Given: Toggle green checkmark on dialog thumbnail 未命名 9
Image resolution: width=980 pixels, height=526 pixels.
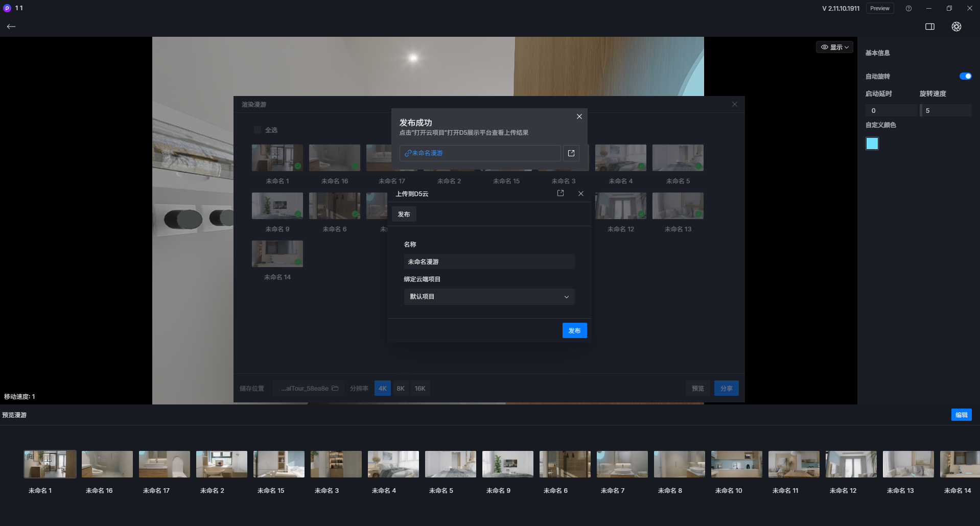Looking at the screenshot, I should click(x=298, y=214).
